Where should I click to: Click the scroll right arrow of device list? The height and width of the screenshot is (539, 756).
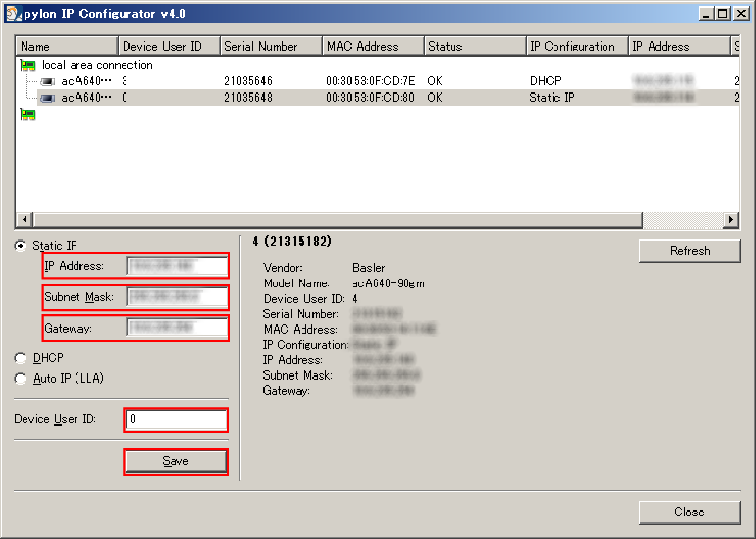pyautogui.click(x=731, y=220)
